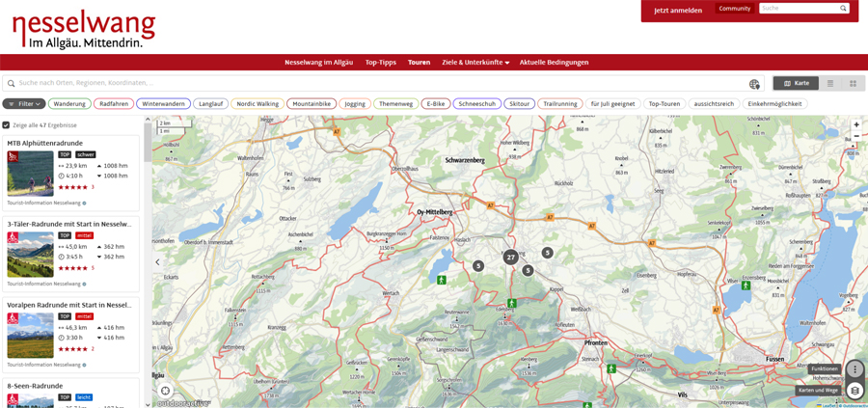The width and height of the screenshot is (868, 408).
Task: Open 8-Seen-Radrunde tour title
Action: click(x=35, y=385)
